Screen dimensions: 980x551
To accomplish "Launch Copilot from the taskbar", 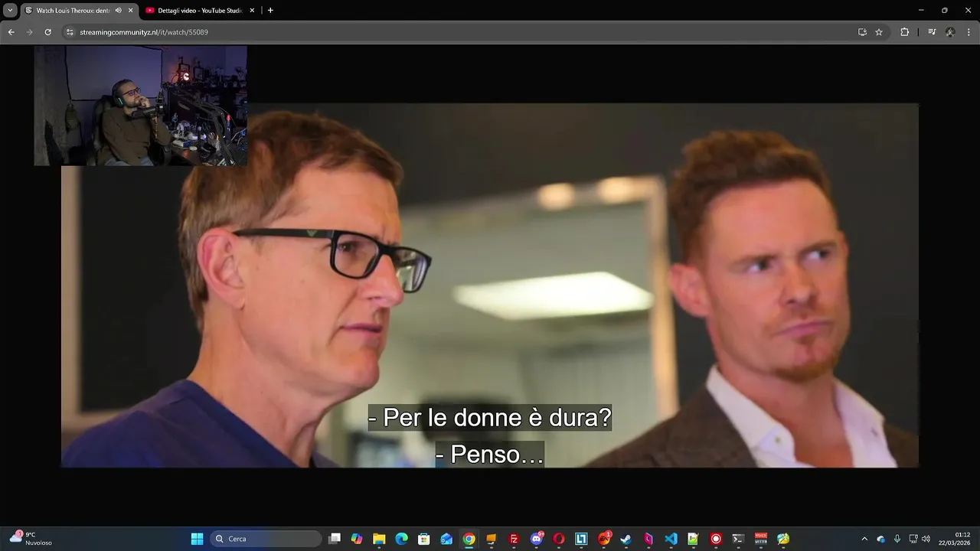I will pyautogui.click(x=357, y=539).
